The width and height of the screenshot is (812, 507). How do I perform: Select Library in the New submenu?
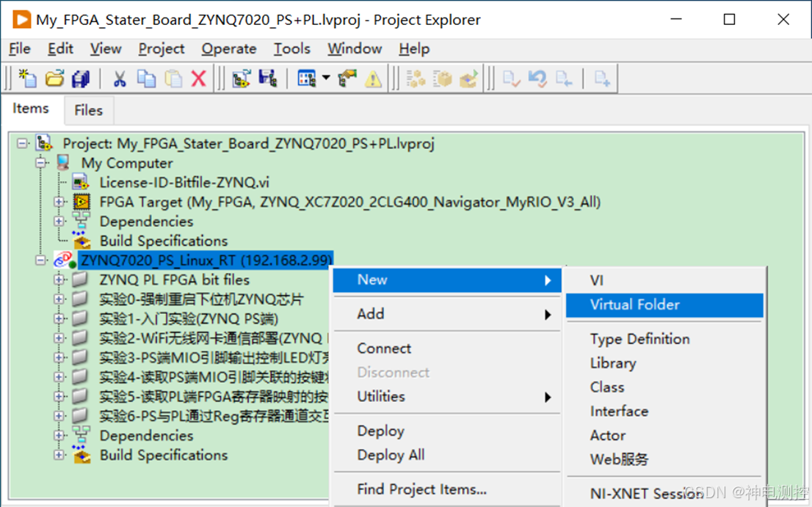click(x=664, y=363)
